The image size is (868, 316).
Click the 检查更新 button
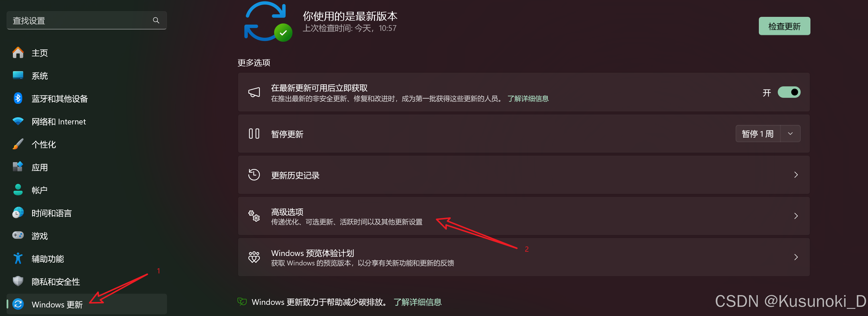pos(784,26)
